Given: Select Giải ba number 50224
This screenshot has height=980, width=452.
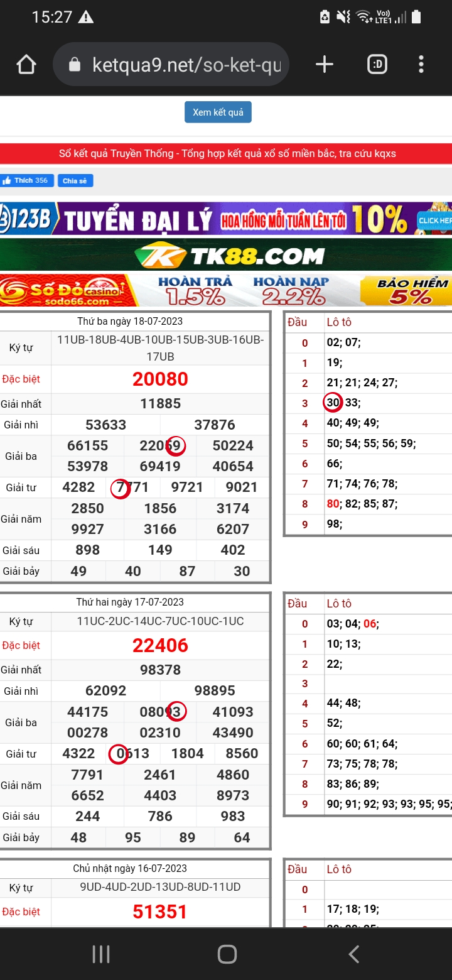Looking at the screenshot, I should pyautogui.click(x=233, y=445).
